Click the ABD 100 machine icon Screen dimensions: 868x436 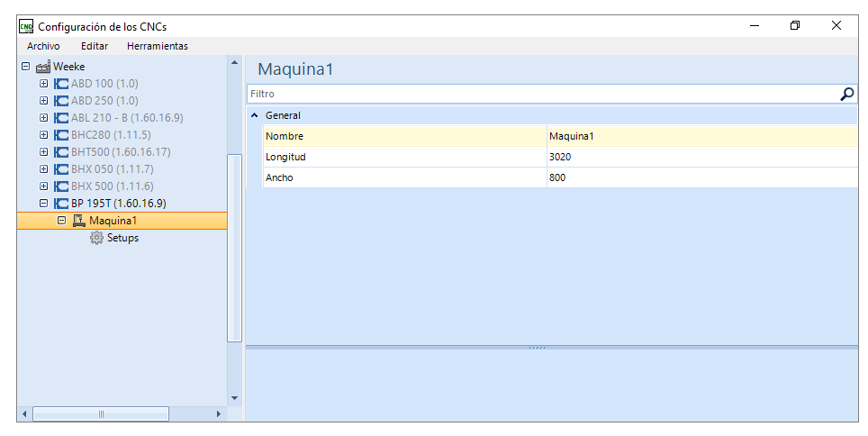[x=61, y=84]
